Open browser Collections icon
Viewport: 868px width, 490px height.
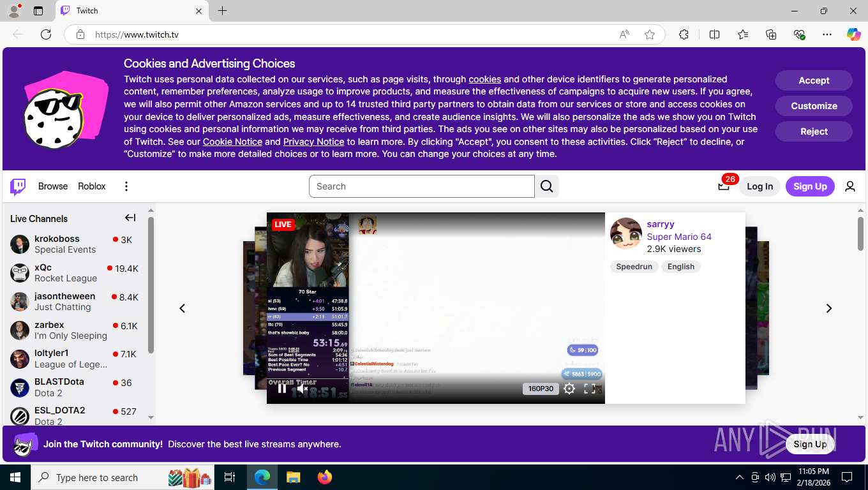[771, 34]
